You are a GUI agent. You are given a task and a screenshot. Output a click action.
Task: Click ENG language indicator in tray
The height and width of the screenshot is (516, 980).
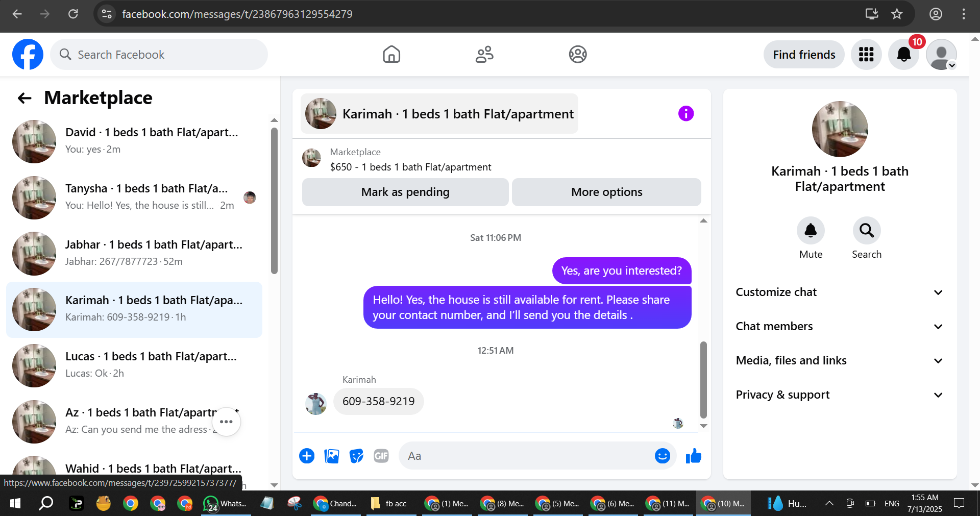click(x=892, y=504)
